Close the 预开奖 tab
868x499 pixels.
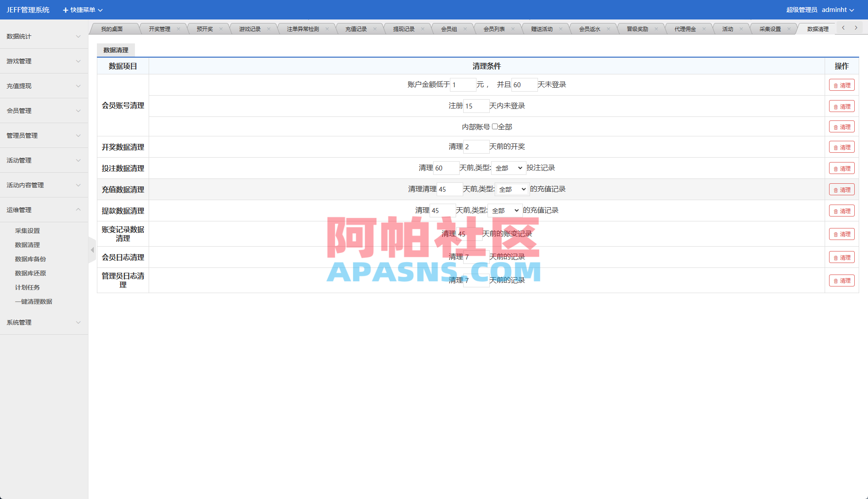221,28
